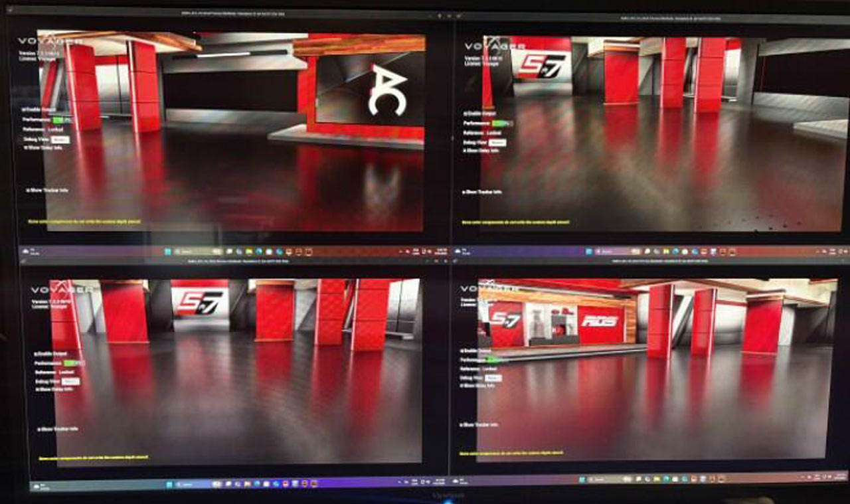Open Debug View dropdown in bottom-right window
The width and height of the screenshot is (850, 504).
click(x=493, y=378)
